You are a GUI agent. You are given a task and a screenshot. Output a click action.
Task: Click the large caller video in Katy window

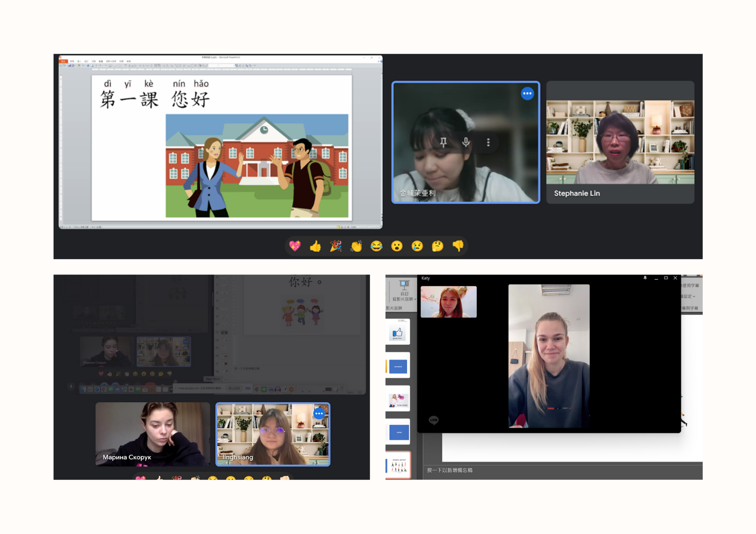click(549, 356)
